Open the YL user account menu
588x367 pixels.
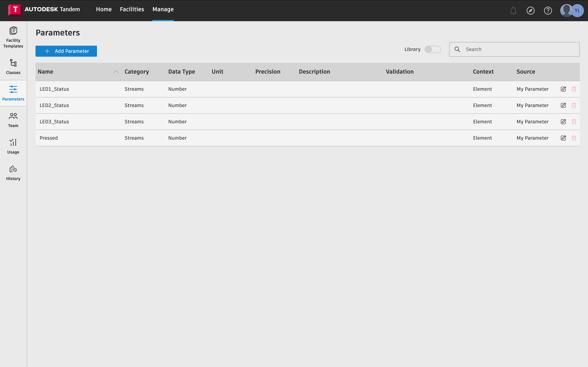click(577, 10)
